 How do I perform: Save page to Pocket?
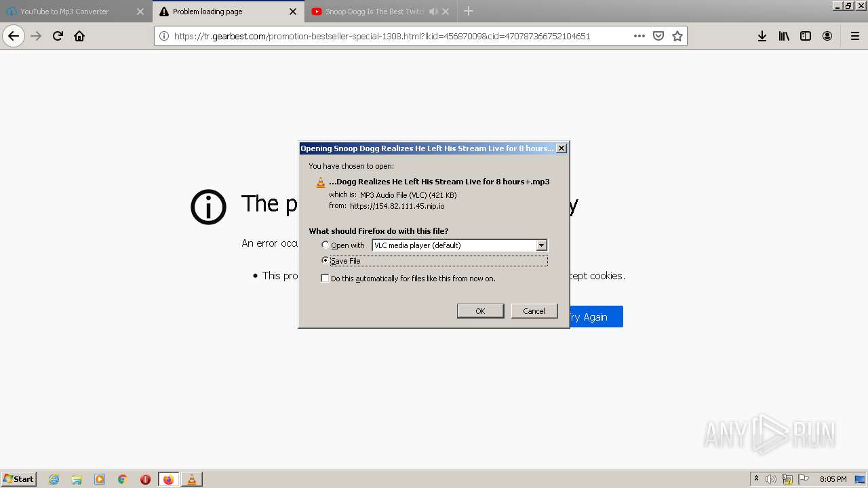pos(658,36)
